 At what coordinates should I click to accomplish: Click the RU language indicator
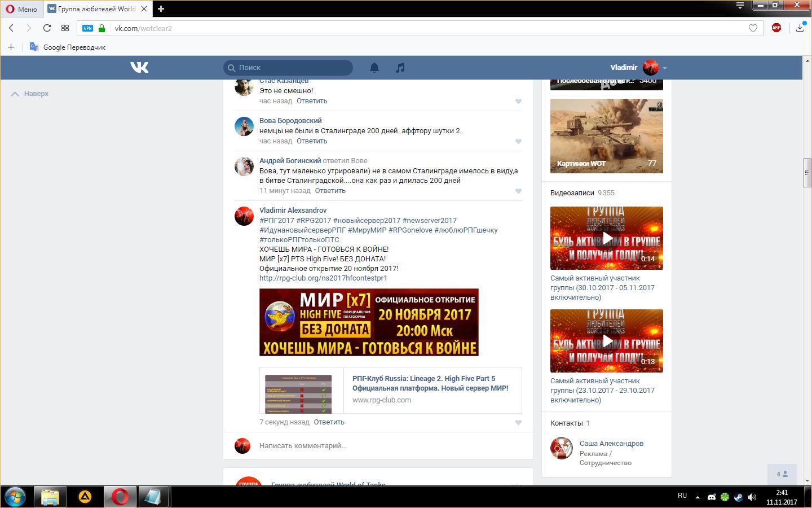click(x=682, y=496)
